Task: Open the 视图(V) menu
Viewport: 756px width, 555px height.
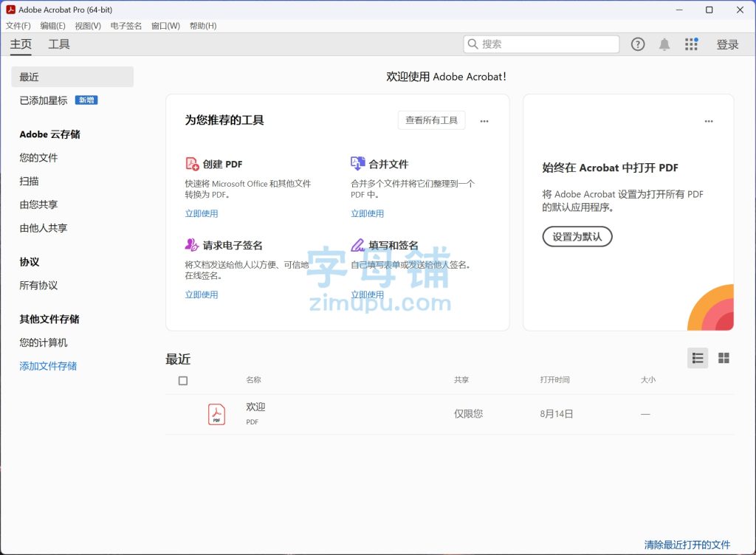Action: (88, 26)
